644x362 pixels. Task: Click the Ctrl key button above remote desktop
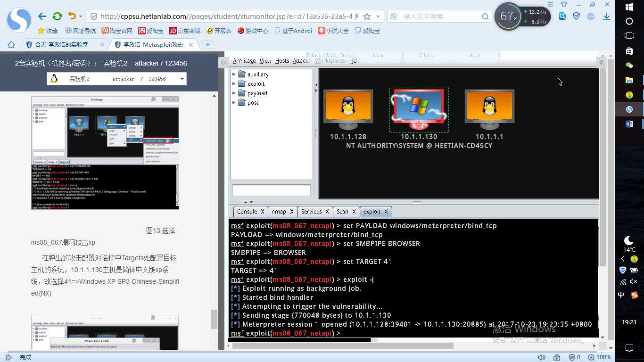pos(427,55)
